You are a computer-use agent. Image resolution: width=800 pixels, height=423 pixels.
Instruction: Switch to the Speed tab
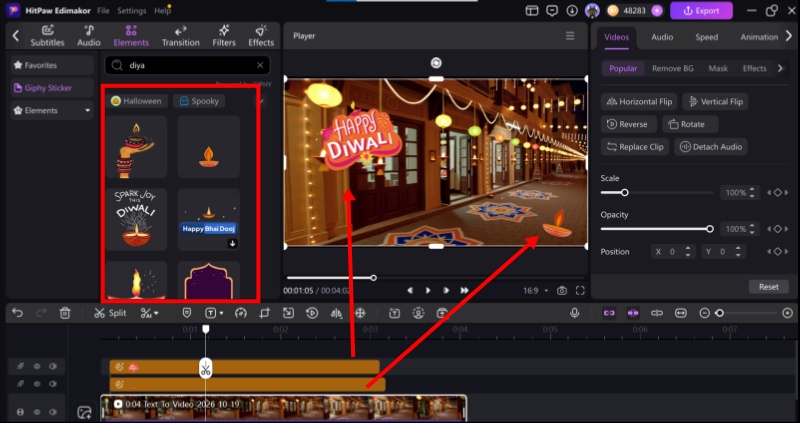(x=707, y=37)
